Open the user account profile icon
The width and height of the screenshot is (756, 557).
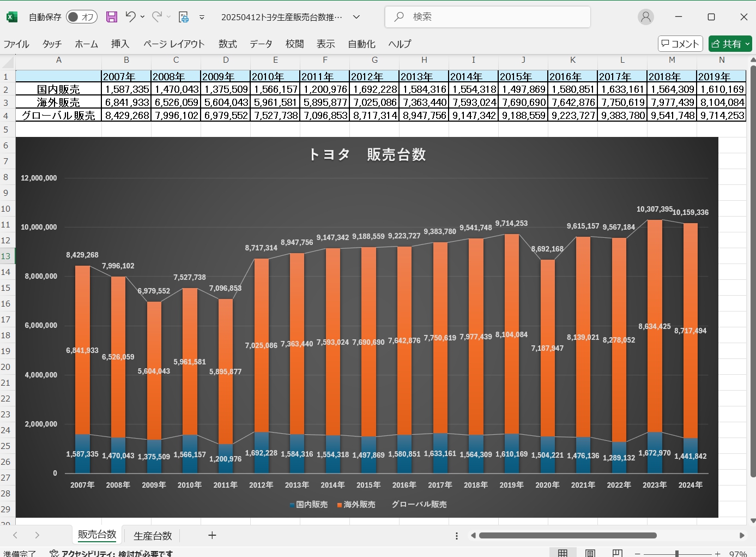coord(646,17)
